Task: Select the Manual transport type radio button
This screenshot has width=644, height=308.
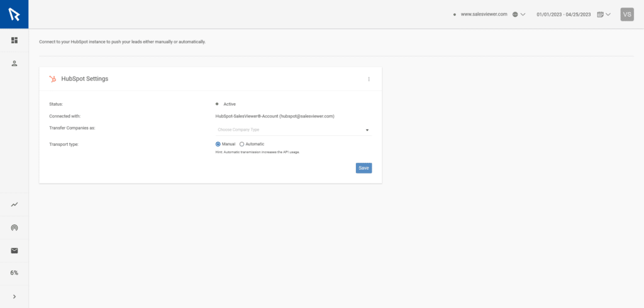Action: click(x=218, y=144)
